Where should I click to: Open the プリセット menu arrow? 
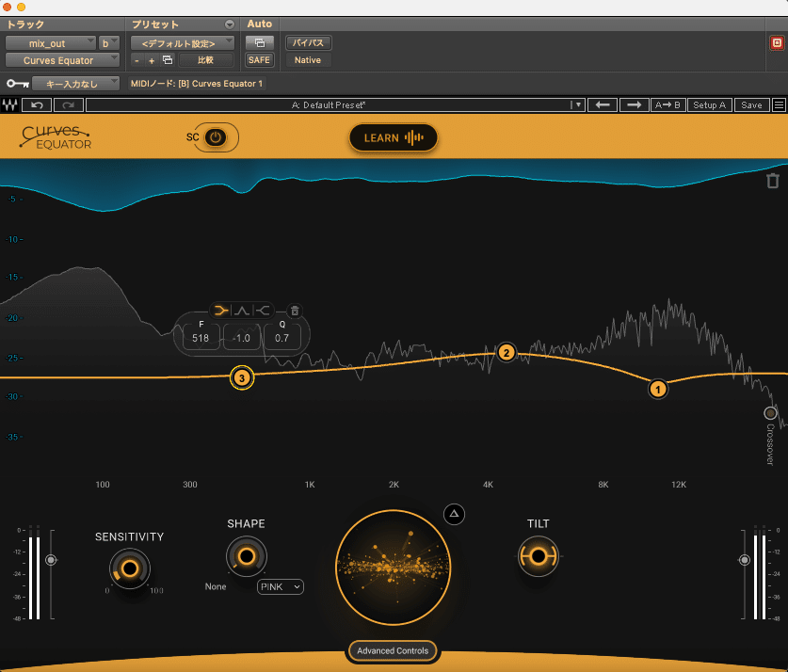click(229, 24)
